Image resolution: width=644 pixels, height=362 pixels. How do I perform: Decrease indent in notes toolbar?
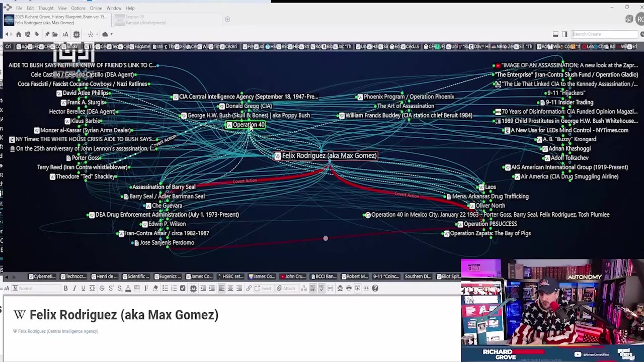[x=203, y=288]
